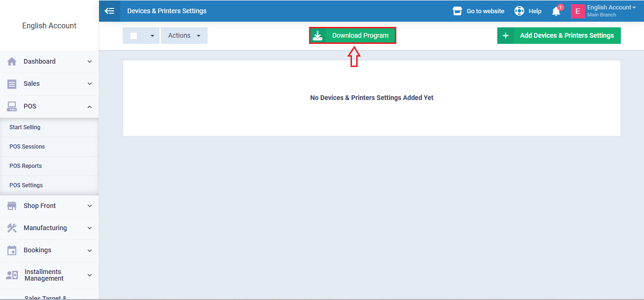Click the Manufacturing tools icon
The width and height of the screenshot is (644, 300).
(12, 228)
